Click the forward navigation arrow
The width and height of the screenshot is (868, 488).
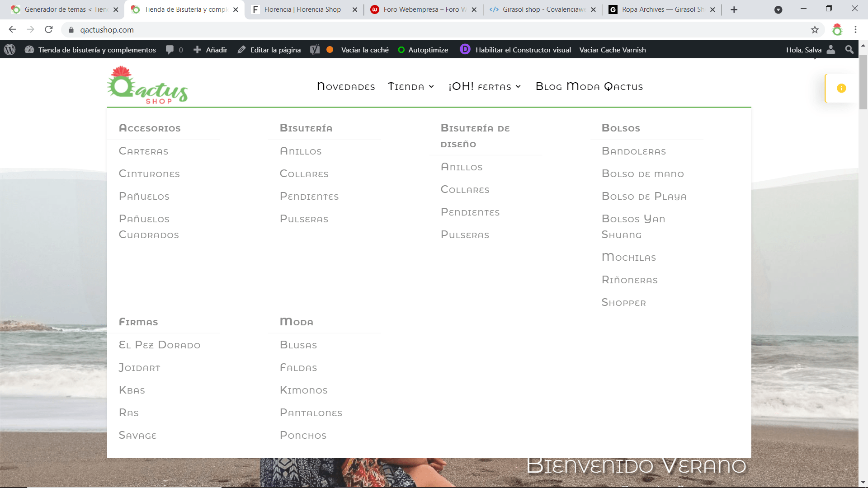[30, 30]
